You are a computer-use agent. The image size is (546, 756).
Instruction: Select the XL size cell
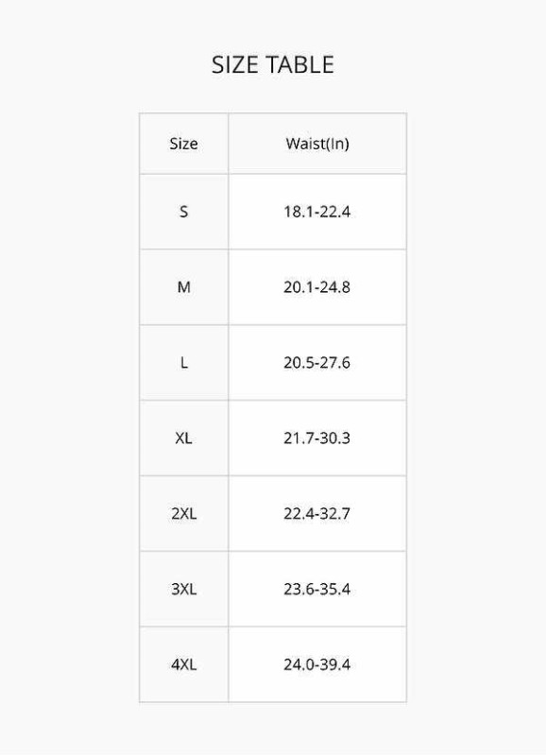click(x=183, y=438)
